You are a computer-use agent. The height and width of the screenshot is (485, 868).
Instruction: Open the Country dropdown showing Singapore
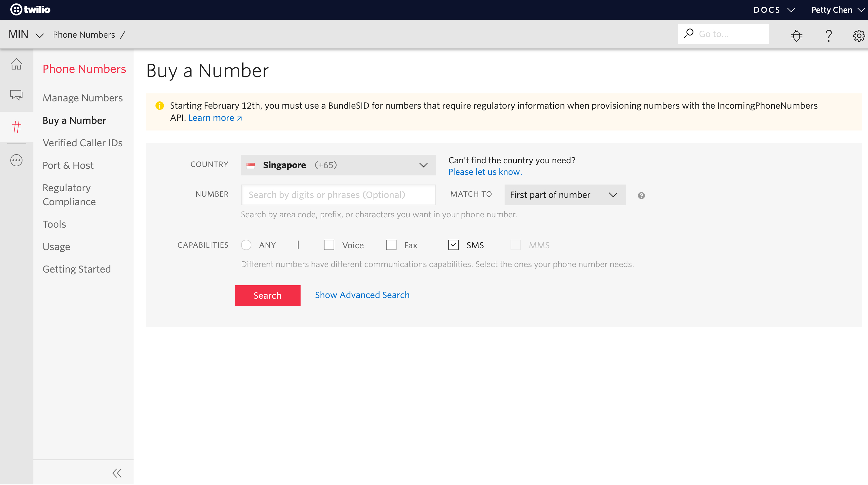click(338, 165)
